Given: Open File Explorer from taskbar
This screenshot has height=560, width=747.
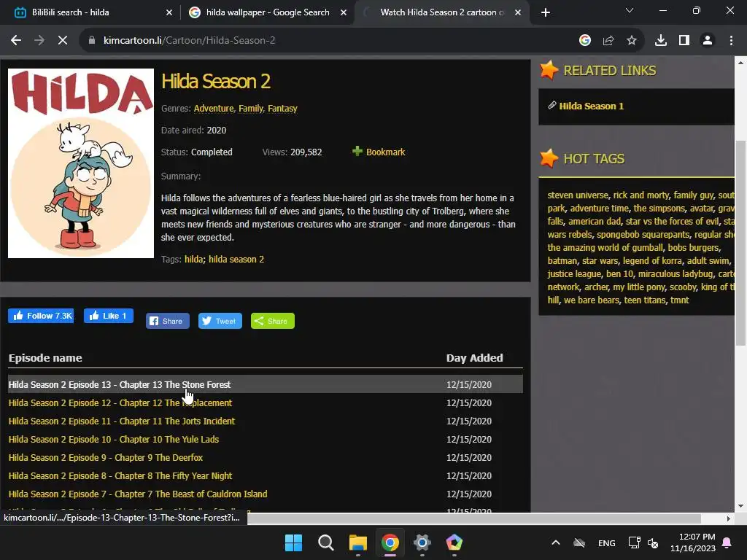Looking at the screenshot, I should 357,542.
